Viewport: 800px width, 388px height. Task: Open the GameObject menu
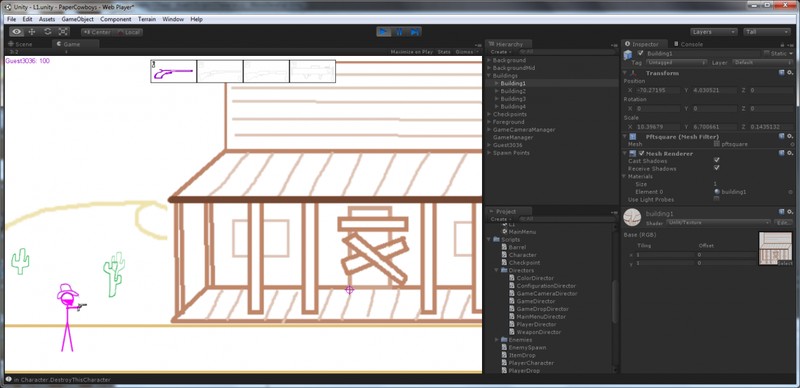pos(78,19)
